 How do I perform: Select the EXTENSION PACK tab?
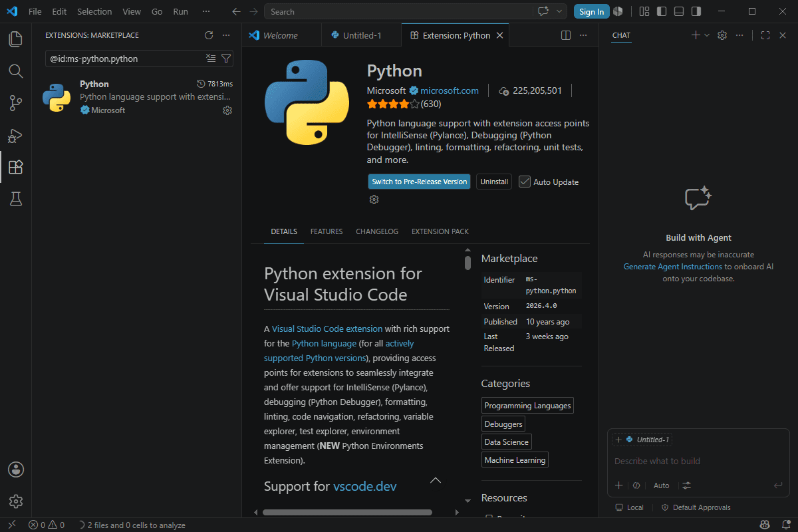point(440,231)
